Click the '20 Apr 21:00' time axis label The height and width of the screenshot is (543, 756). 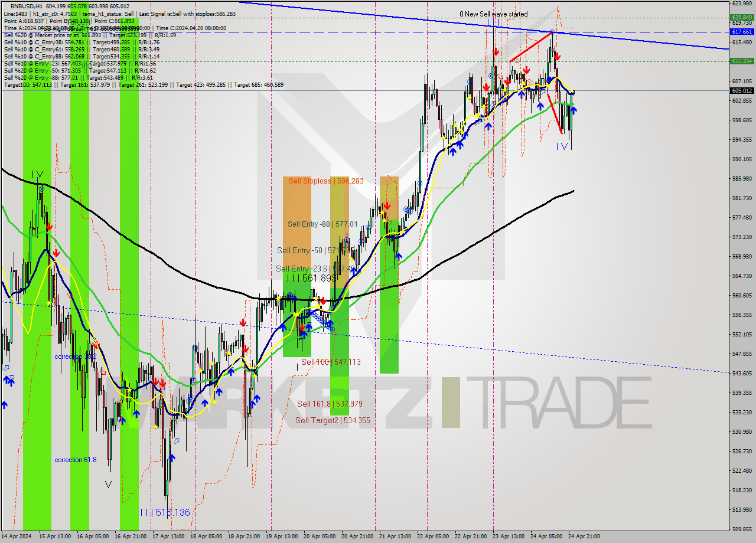pyautogui.click(x=357, y=537)
